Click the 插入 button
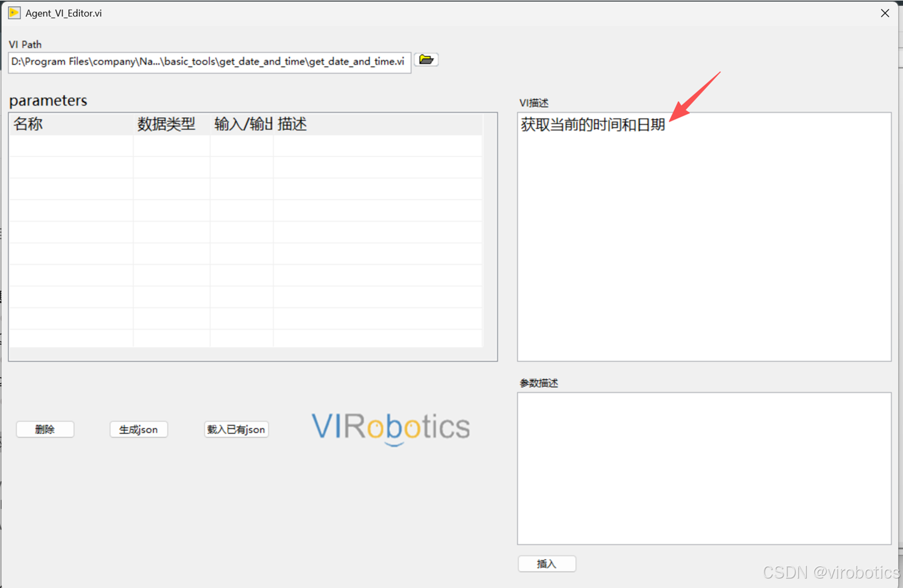 pyautogui.click(x=547, y=564)
